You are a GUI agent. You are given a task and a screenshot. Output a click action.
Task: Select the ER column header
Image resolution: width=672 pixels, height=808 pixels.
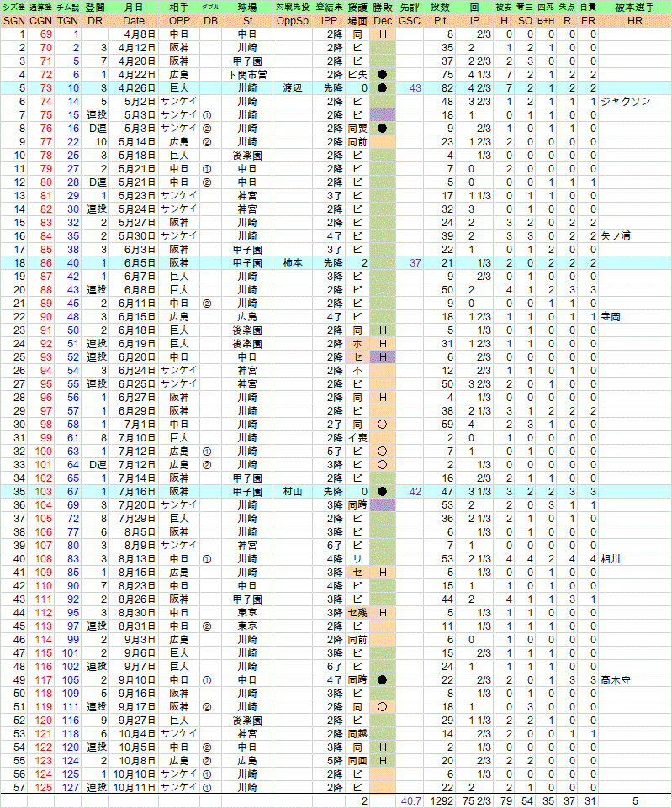coord(588,21)
